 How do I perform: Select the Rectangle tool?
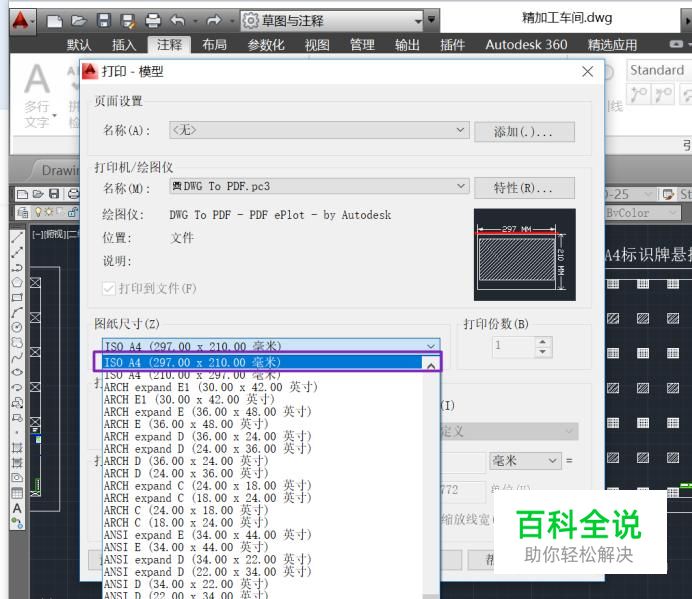17,297
